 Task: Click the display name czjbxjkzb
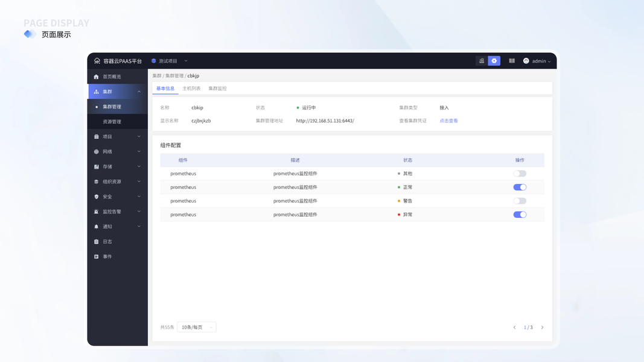pyautogui.click(x=201, y=121)
